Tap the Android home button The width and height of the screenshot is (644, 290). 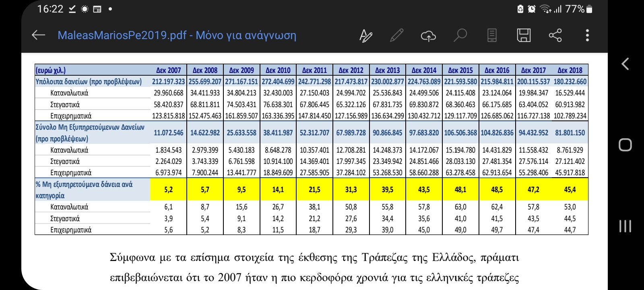pyautogui.click(x=625, y=145)
